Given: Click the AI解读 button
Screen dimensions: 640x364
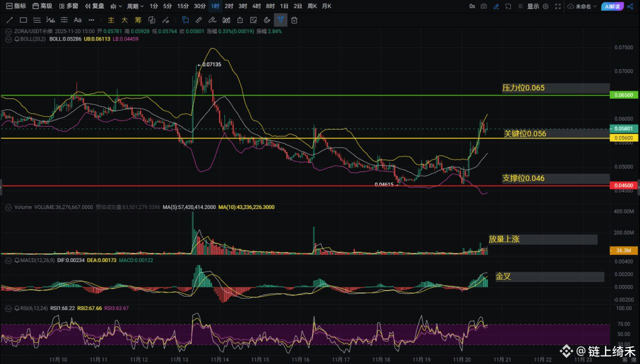Looking at the screenshot, I should point(612,6).
